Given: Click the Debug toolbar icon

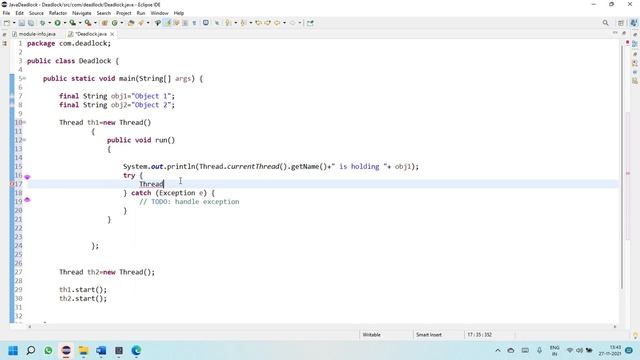Looking at the screenshot, I should pos(42,23).
